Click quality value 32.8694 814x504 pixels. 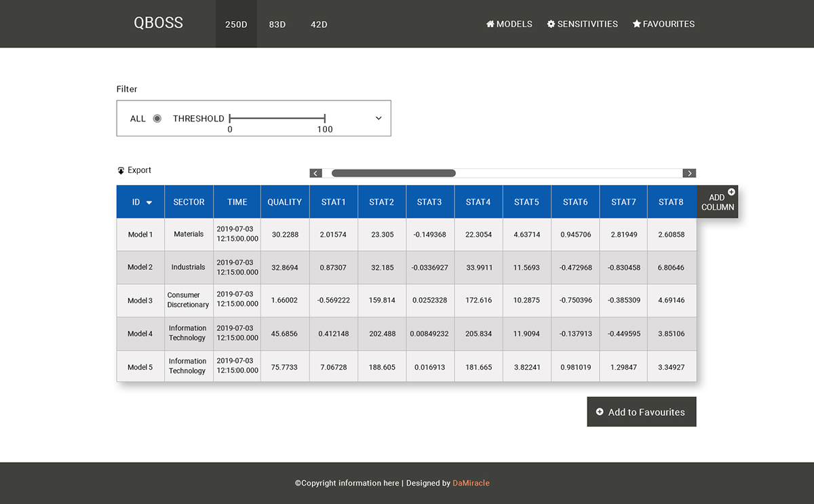285,268
